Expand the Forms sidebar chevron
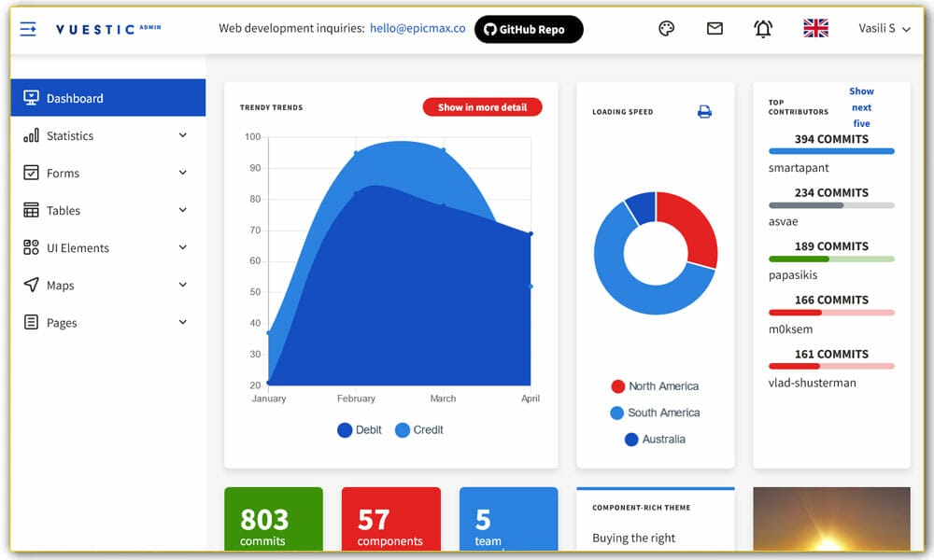Image resolution: width=934 pixels, height=560 pixels. 183,173
